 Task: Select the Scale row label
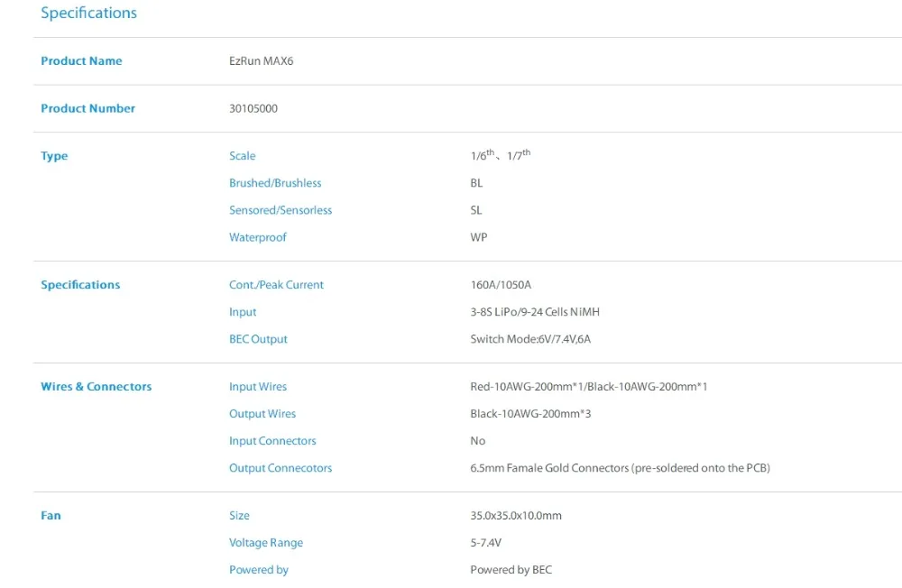[x=242, y=156]
